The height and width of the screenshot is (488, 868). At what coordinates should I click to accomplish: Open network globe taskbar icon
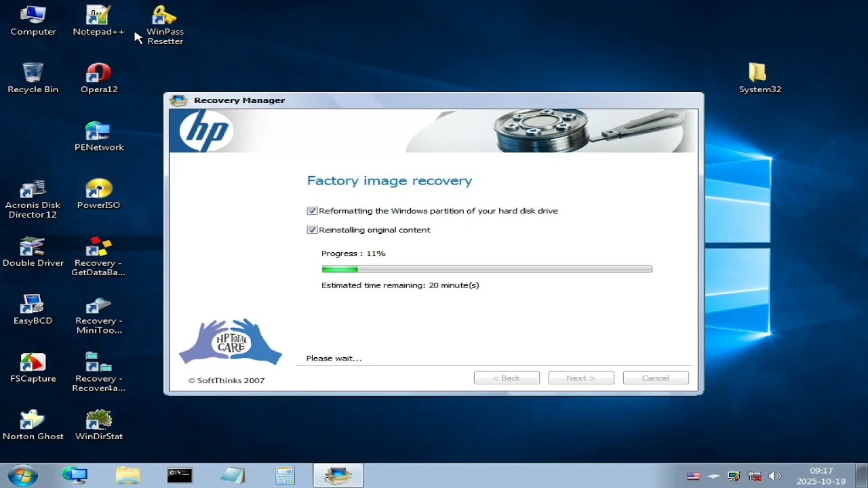[75, 475]
